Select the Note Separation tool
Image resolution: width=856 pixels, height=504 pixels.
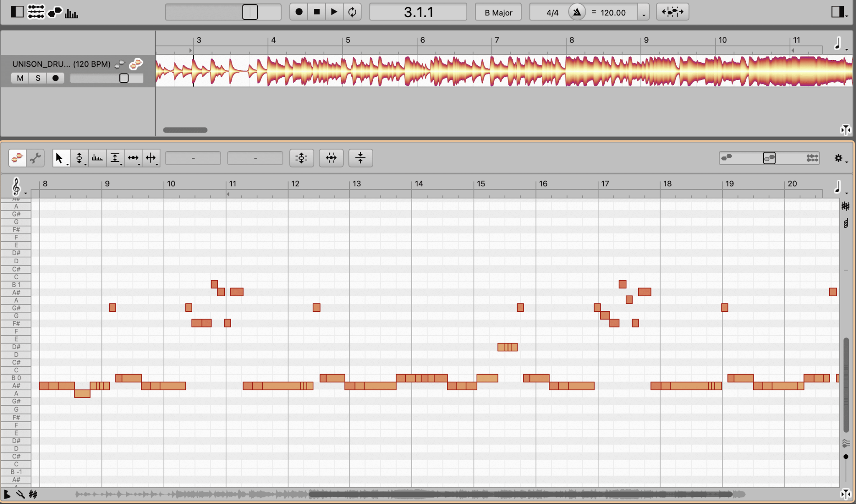(x=150, y=158)
